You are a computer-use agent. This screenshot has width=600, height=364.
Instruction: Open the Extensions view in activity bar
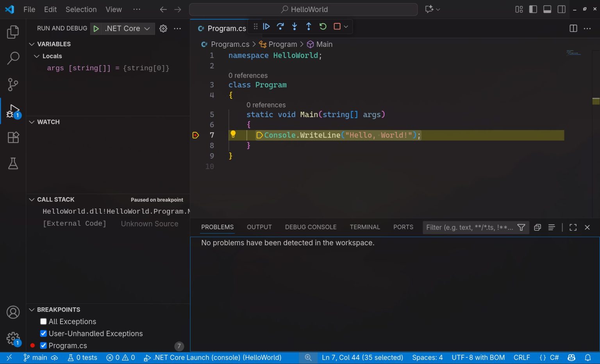coord(13,137)
